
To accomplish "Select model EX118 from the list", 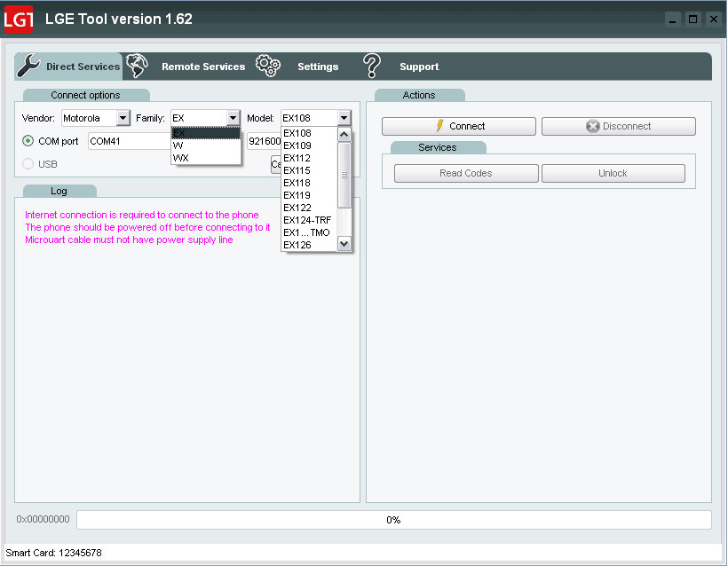I will [x=309, y=183].
